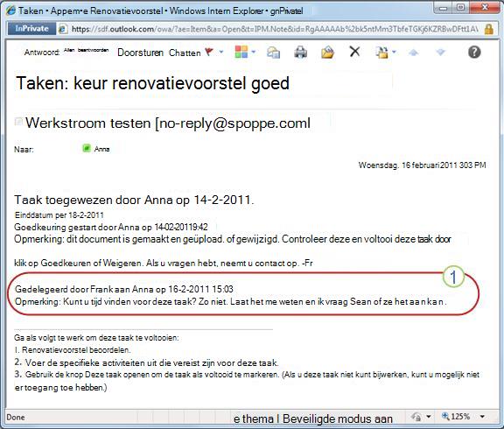Click the outlook.com URL address field
The height and width of the screenshot is (429, 504).
pos(275,29)
